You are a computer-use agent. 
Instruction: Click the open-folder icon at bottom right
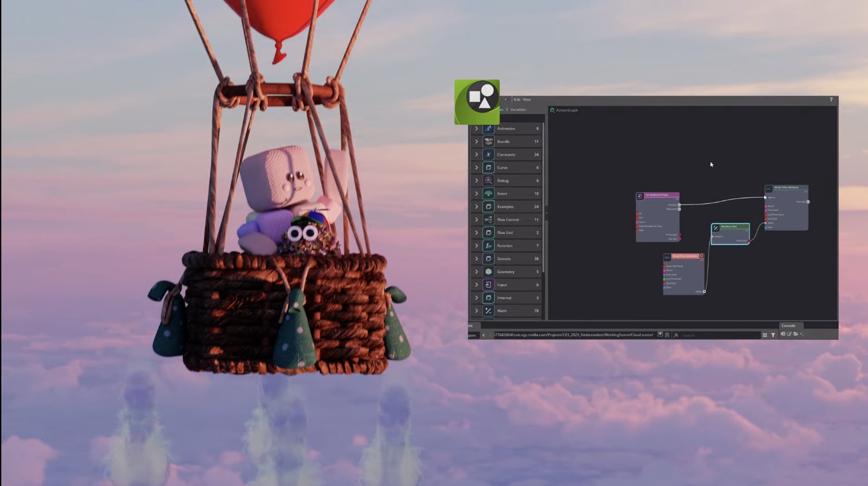(x=796, y=333)
